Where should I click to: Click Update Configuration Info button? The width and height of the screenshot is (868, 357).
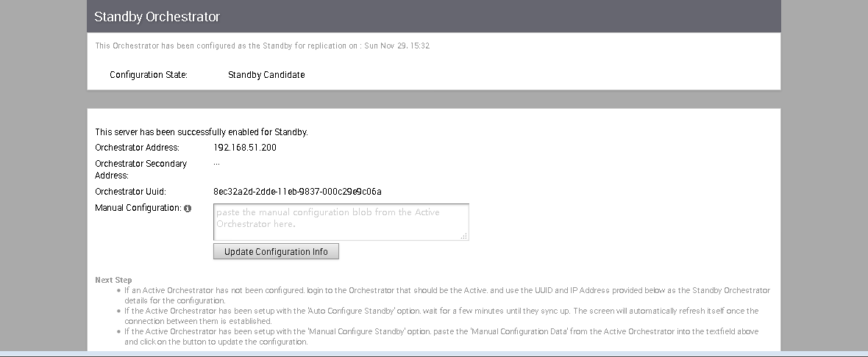pos(276,251)
